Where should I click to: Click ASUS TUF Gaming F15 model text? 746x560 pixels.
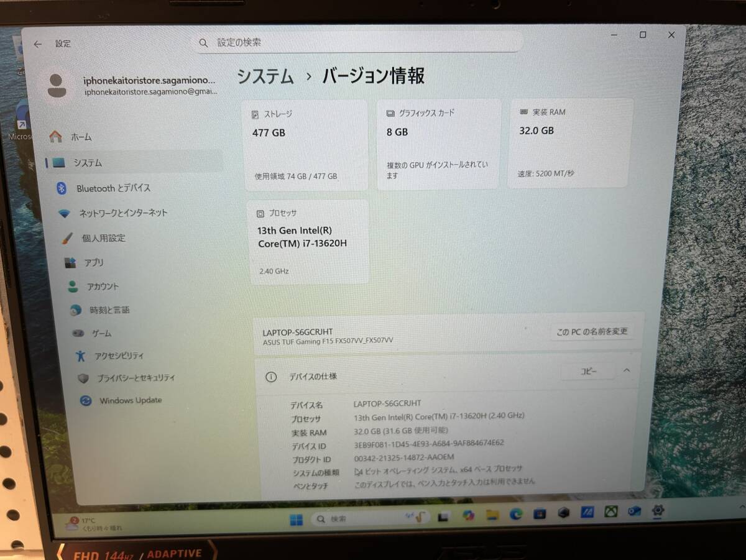point(328,341)
